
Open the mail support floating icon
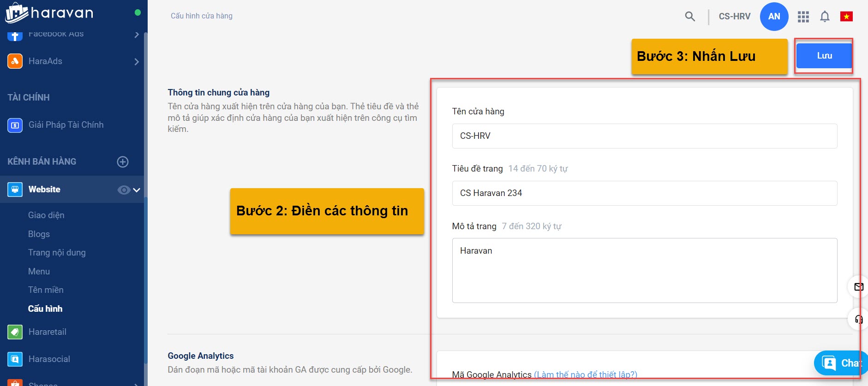click(858, 287)
